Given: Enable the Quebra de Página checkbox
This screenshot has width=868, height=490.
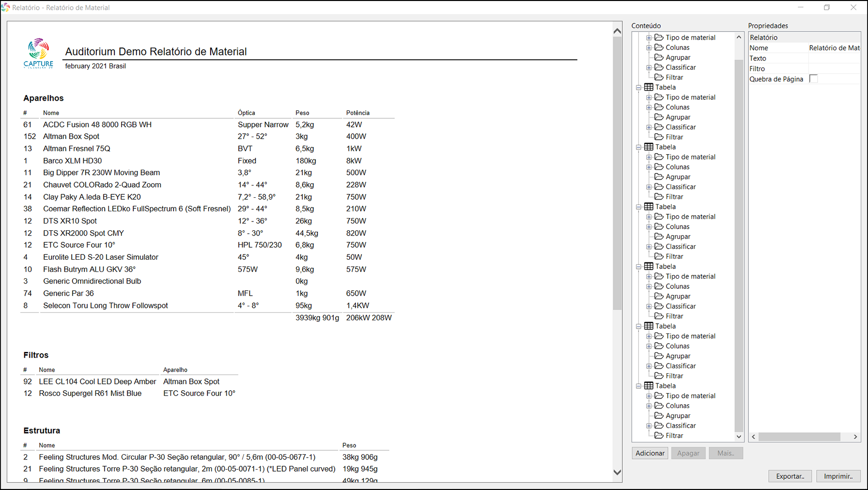Looking at the screenshot, I should [814, 79].
